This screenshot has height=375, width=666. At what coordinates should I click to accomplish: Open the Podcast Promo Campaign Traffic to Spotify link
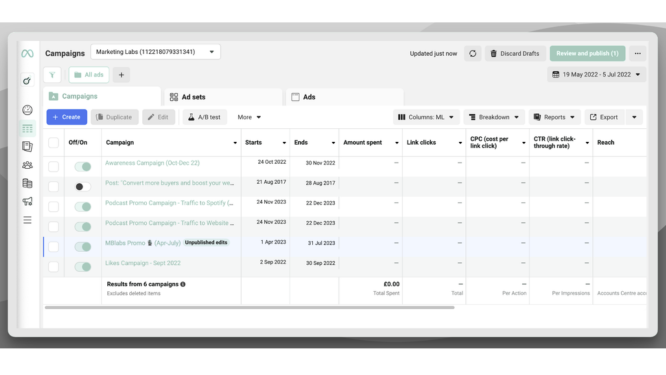click(x=169, y=203)
